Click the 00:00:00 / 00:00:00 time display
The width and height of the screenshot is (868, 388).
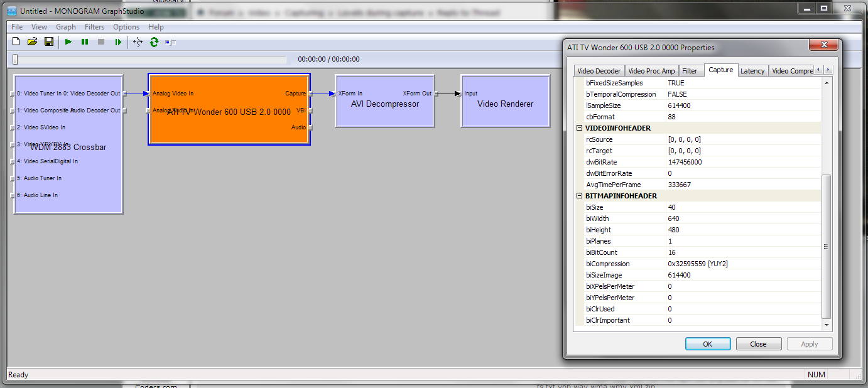328,59
